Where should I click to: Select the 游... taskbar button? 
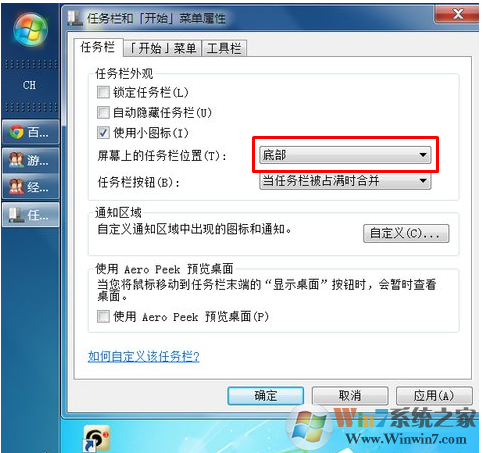coord(31,160)
